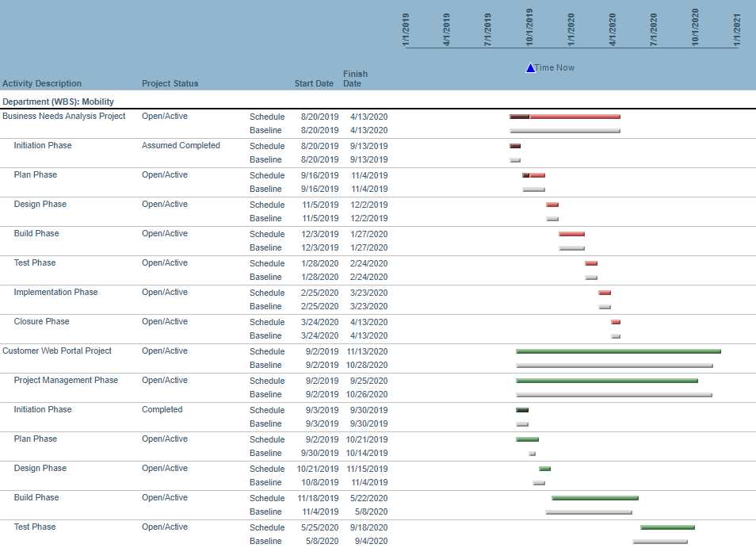The height and width of the screenshot is (548, 756).
Task: Click the blue Time Now triangle marker
Action: point(530,68)
